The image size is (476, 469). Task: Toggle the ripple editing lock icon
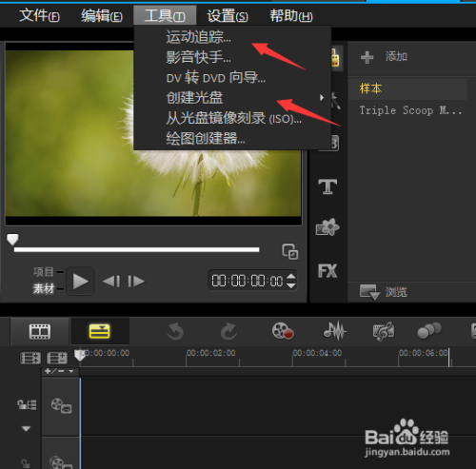[x=27, y=404]
